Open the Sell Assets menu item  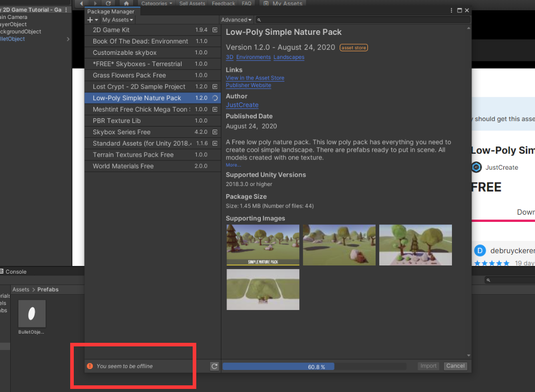point(192,4)
